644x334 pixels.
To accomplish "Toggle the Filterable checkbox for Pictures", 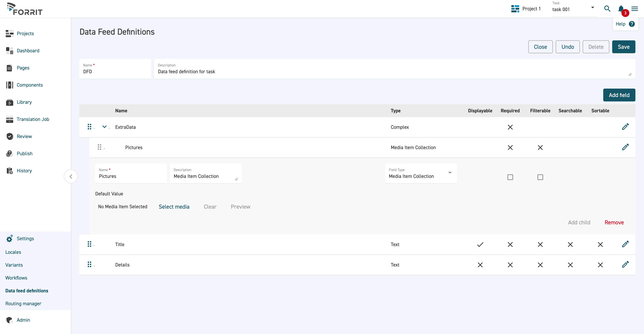I will (x=540, y=177).
